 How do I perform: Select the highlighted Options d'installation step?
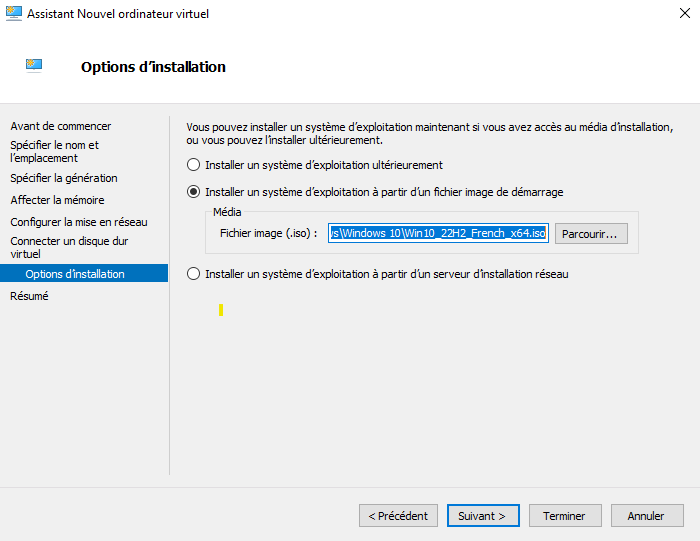(x=75, y=274)
